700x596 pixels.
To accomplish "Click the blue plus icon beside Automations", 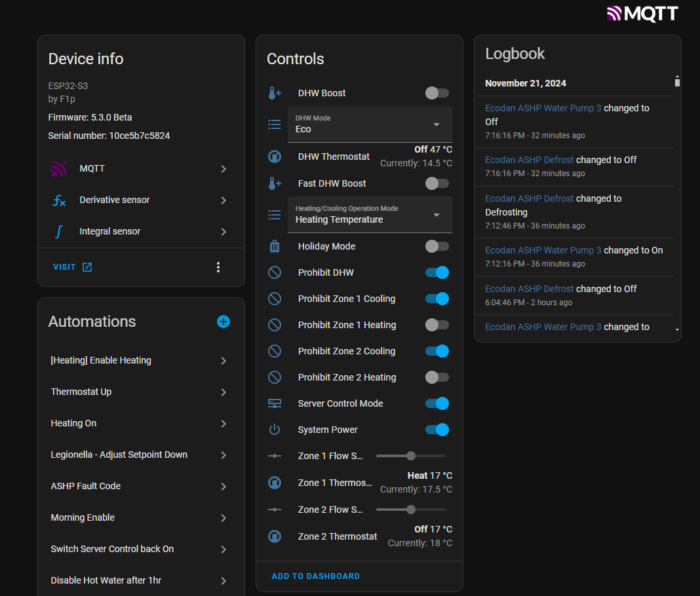I will pos(224,322).
